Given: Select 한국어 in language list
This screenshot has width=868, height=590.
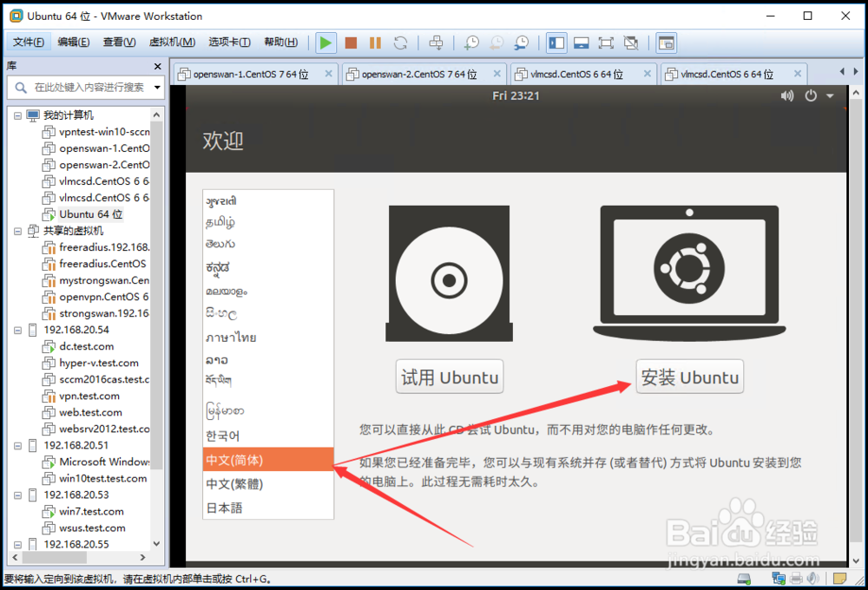Looking at the screenshot, I should [x=268, y=436].
